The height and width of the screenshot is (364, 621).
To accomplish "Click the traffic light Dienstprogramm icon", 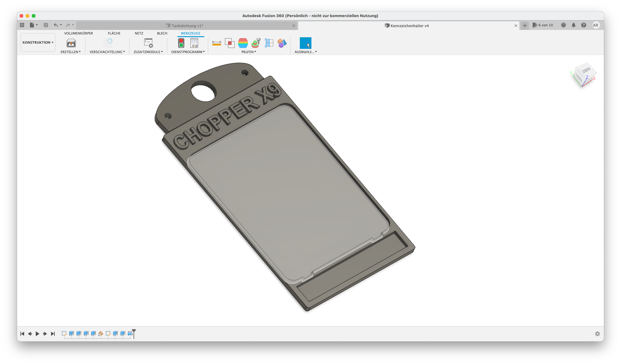I will [181, 43].
